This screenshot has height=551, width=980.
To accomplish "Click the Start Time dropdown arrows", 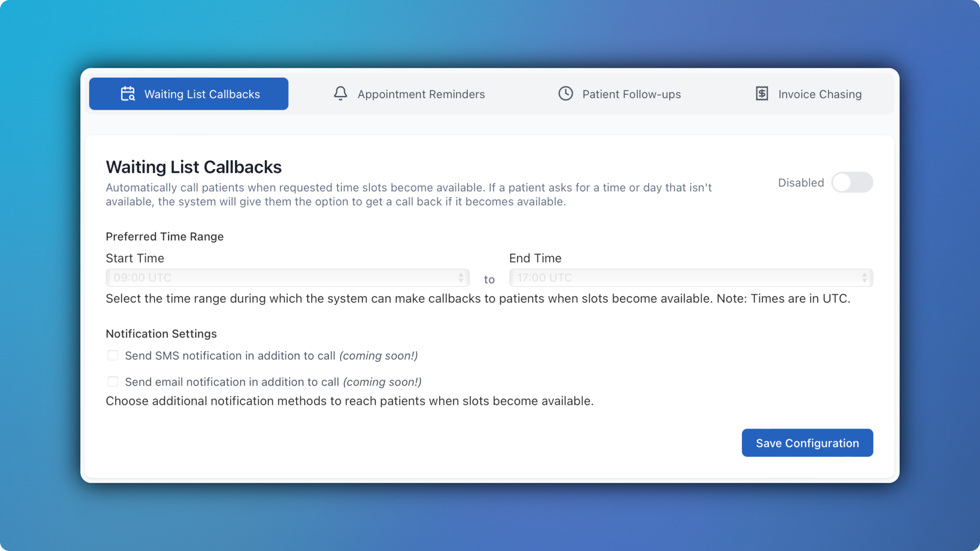I will [x=461, y=278].
